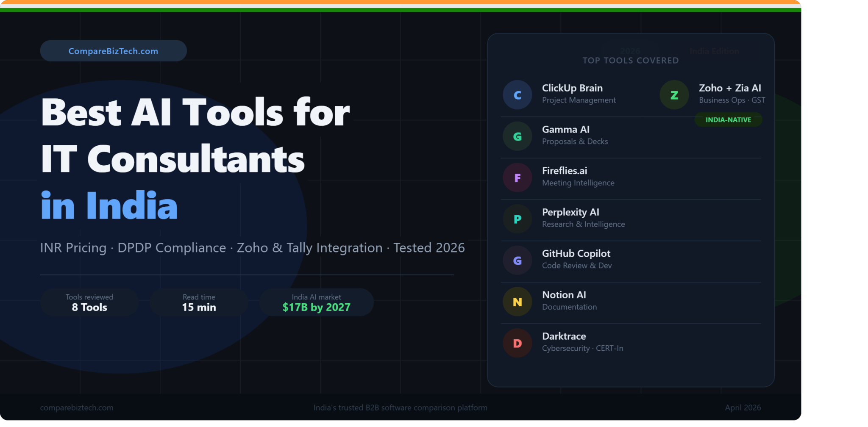Click the 'Best AI Tools for' headline line
Screen dimensions: 868x427
(195, 112)
